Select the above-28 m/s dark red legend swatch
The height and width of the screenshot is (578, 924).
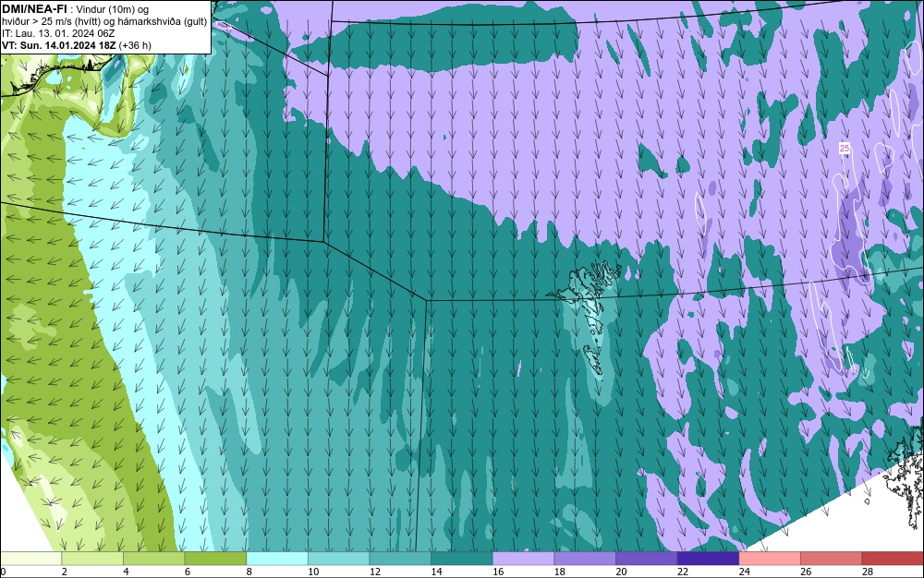tap(893, 559)
